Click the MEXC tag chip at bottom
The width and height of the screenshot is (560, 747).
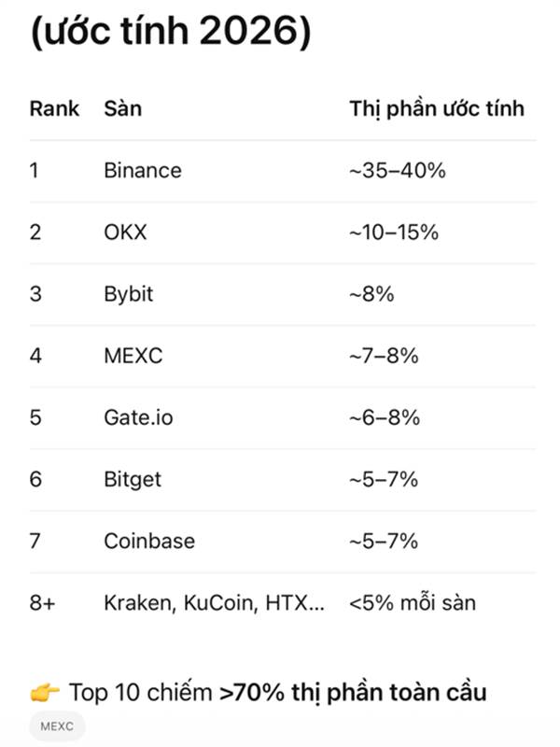point(56,726)
